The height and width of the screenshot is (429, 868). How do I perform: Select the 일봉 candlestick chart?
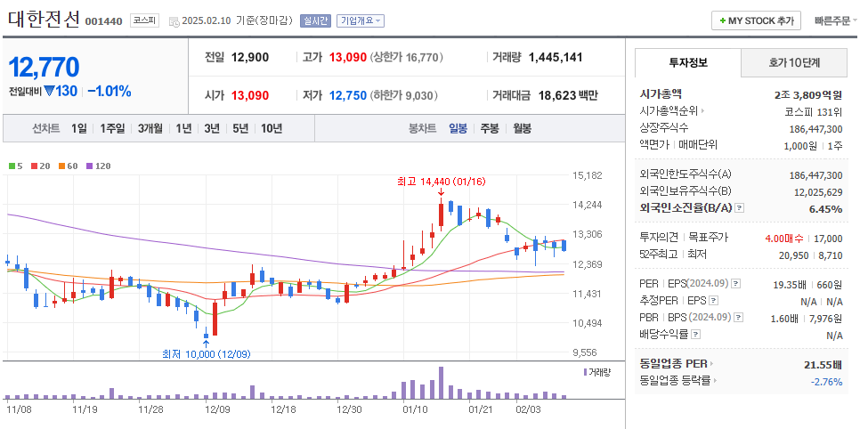click(x=458, y=128)
